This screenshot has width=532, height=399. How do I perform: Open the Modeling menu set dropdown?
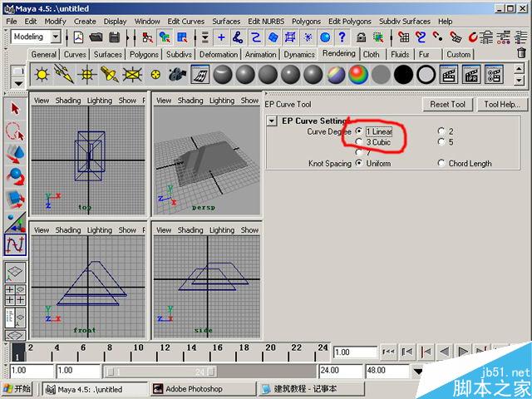56,37
